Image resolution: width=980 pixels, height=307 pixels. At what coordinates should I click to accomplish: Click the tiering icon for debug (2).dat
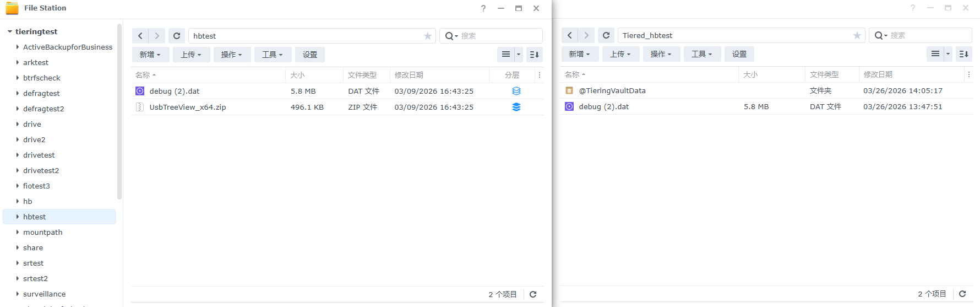click(516, 91)
